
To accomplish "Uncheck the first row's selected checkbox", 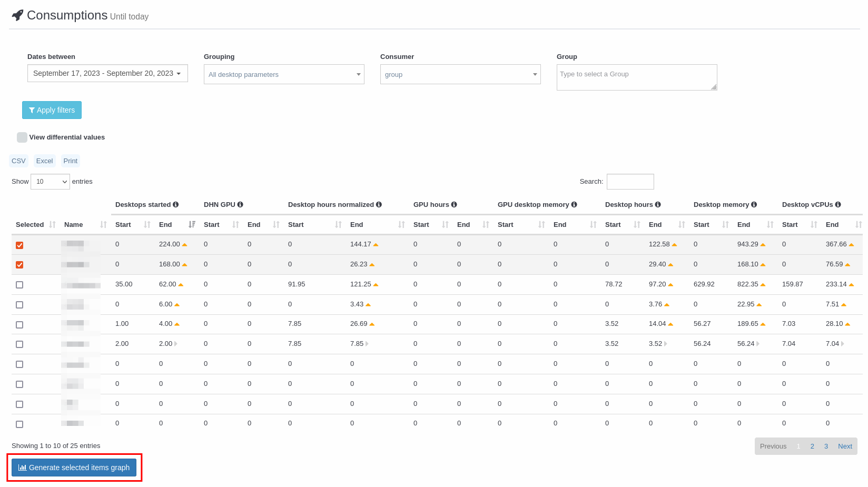I will [19, 245].
